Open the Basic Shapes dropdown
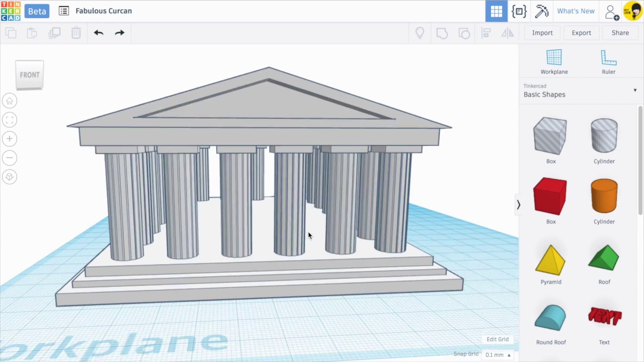This screenshot has height=362, width=644. [580, 90]
